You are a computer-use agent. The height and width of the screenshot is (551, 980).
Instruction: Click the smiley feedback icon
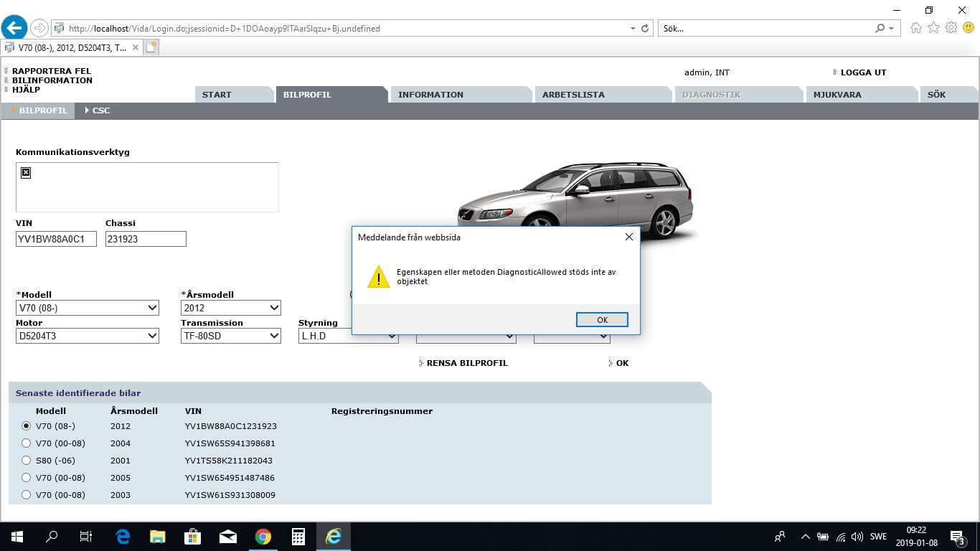tap(969, 28)
